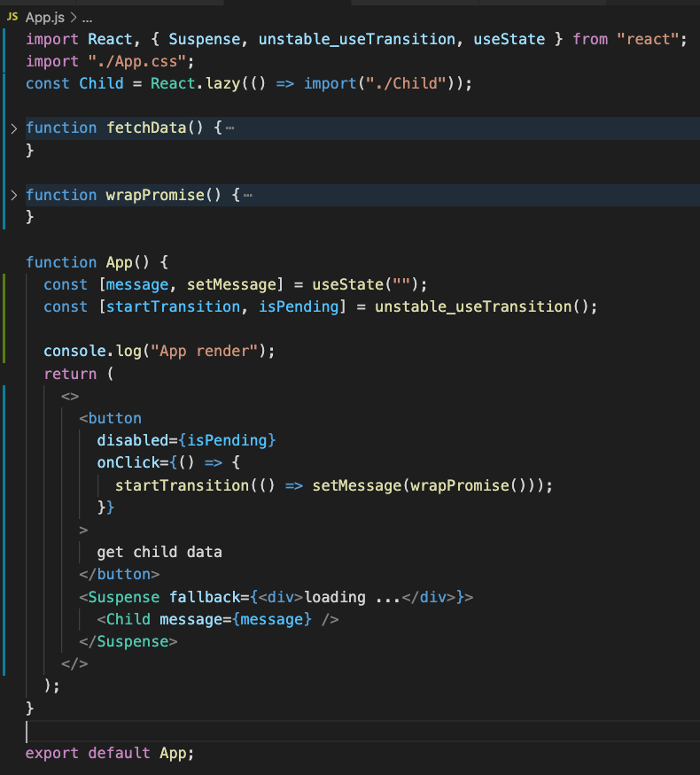Click "App" in function App() declaration
Viewport: 700px width, 775px height.
click(119, 262)
